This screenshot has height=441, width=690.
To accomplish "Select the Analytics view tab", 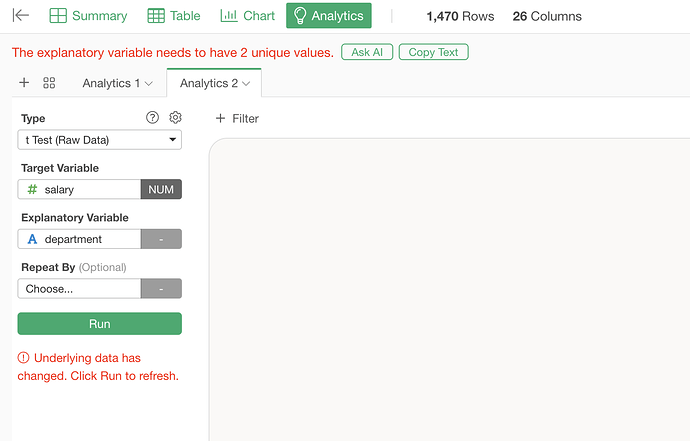I will pos(329,15).
